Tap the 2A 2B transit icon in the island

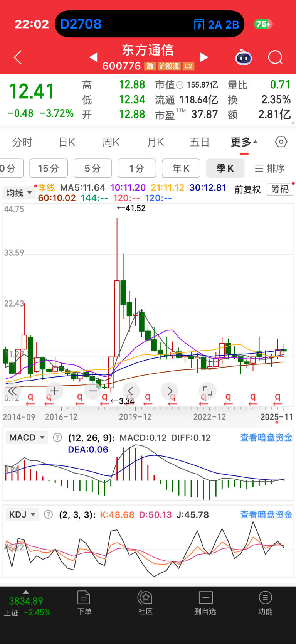(x=216, y=24)
